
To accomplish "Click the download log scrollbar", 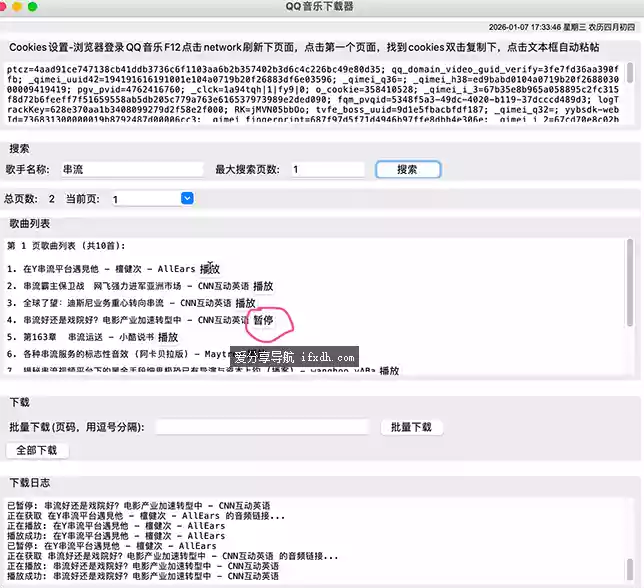I will [630, 569].
